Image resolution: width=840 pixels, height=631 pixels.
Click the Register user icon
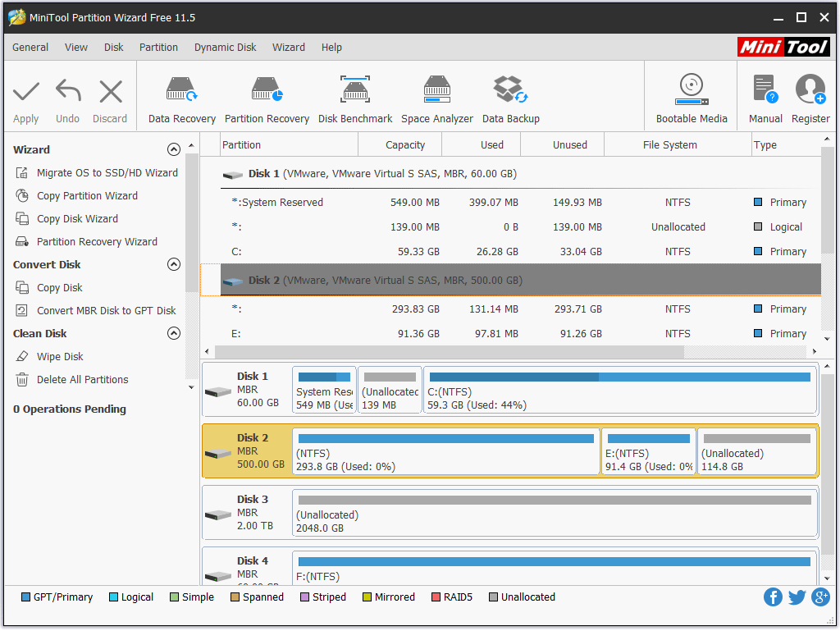(810, 99)
